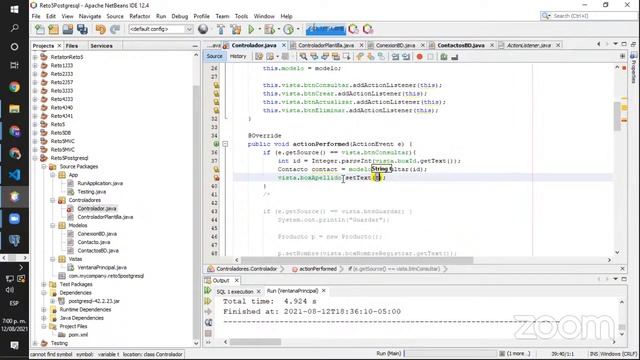The width and height of the screenshot is (640, 360).
Task: Open Profile Project dropdown arrow
Action: click(x=298, y=29)
